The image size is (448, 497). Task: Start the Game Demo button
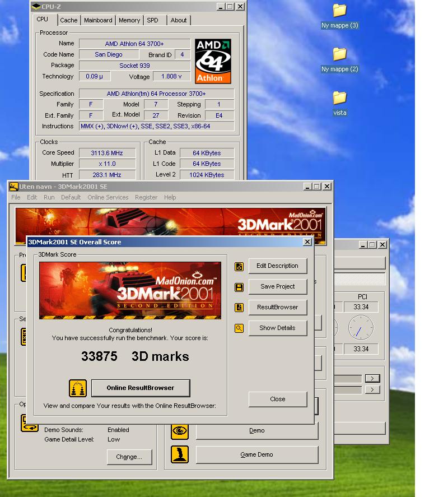tap(257, 455)
